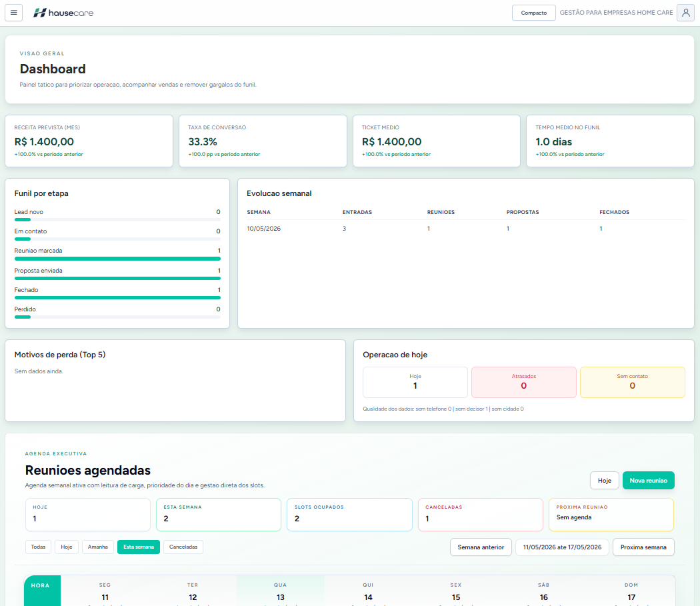Click the Nova reuniao button
Viewport: 700px width, 606px height.
pos(648,481)
